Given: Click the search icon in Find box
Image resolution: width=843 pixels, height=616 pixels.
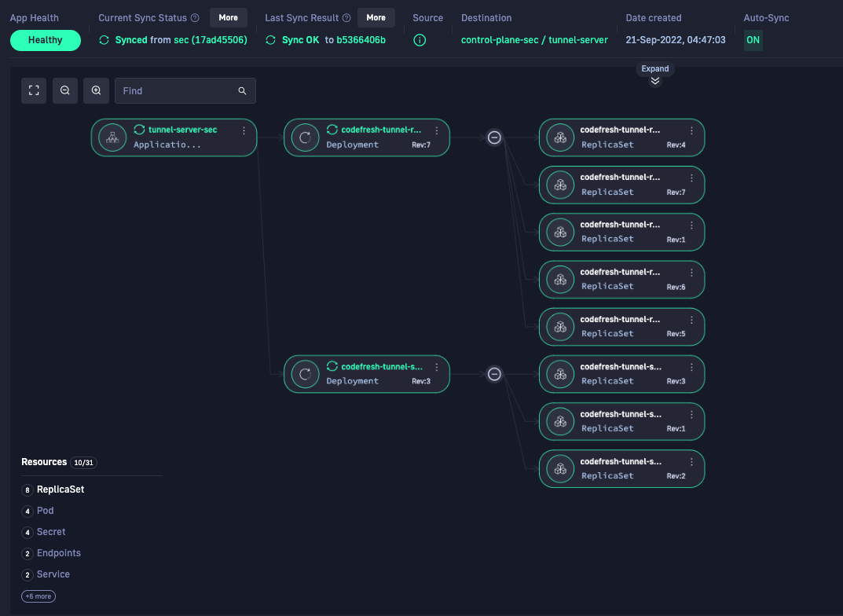Looking at the screenshot, I should click(243, 91).
